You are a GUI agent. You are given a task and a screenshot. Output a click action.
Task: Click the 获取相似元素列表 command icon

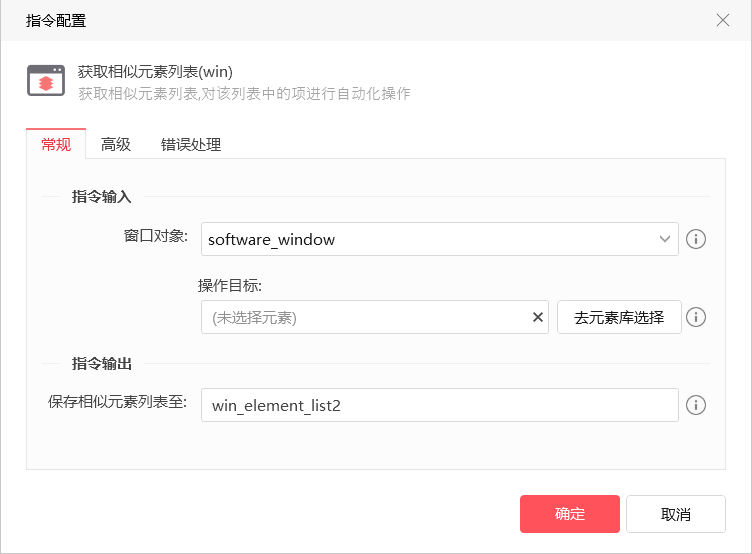[46, 81]
